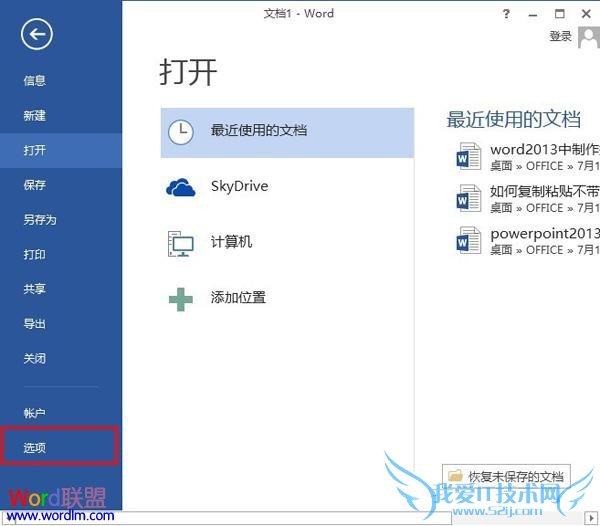Open the 打印 page
Screen dimensions: 600x526
(34, 254)
